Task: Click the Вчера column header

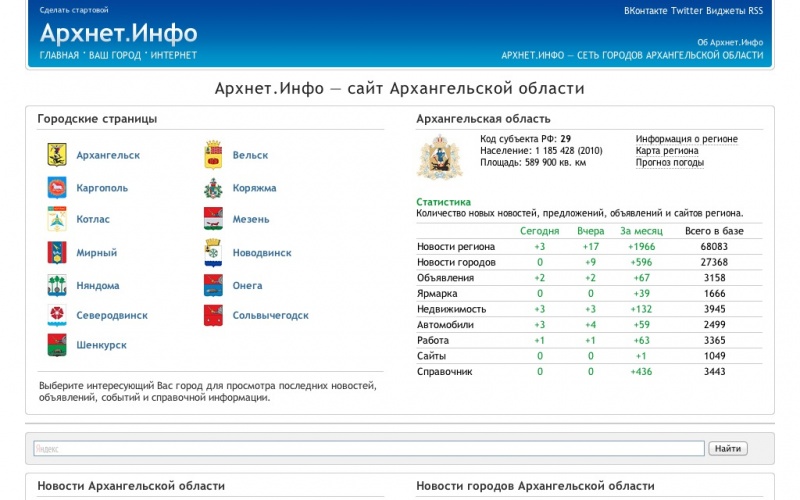Action: 591,231
